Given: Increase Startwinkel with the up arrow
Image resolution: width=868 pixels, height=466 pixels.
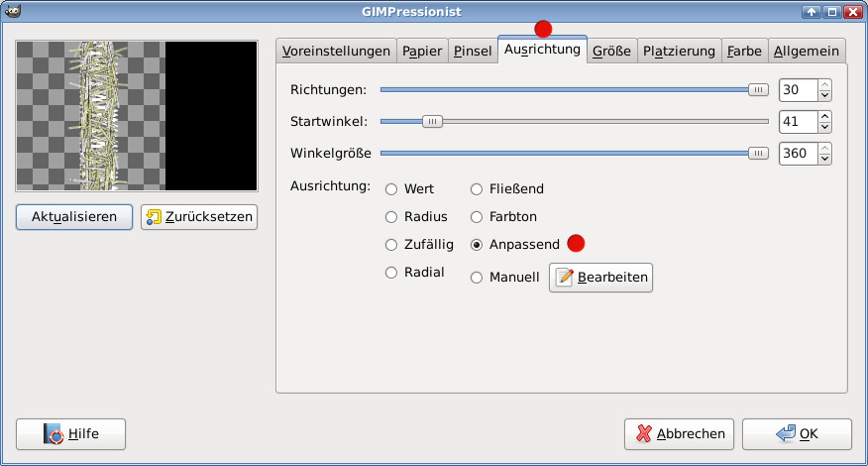Looking at the screenshot, I should (824, 116).
